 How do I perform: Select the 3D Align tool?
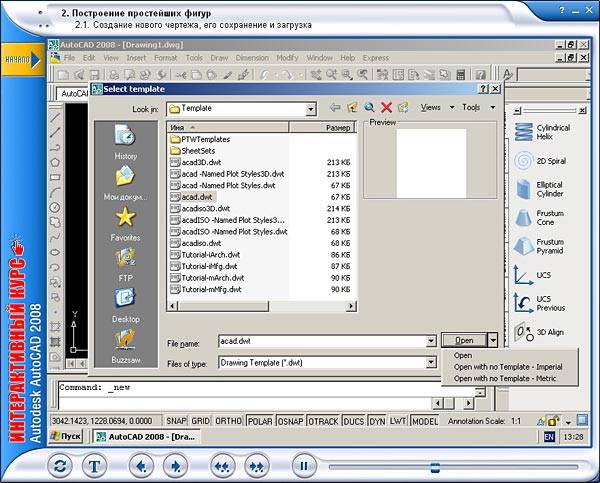(x=539, y=332)
